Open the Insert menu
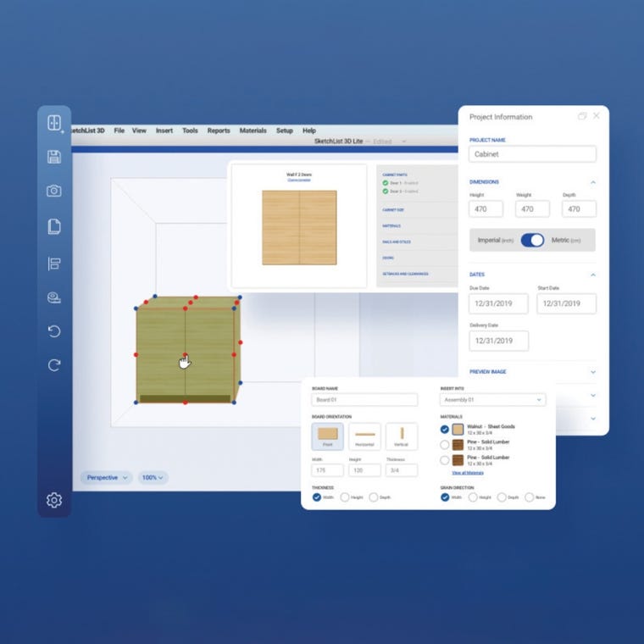644x644 pixels. (164, 130)
